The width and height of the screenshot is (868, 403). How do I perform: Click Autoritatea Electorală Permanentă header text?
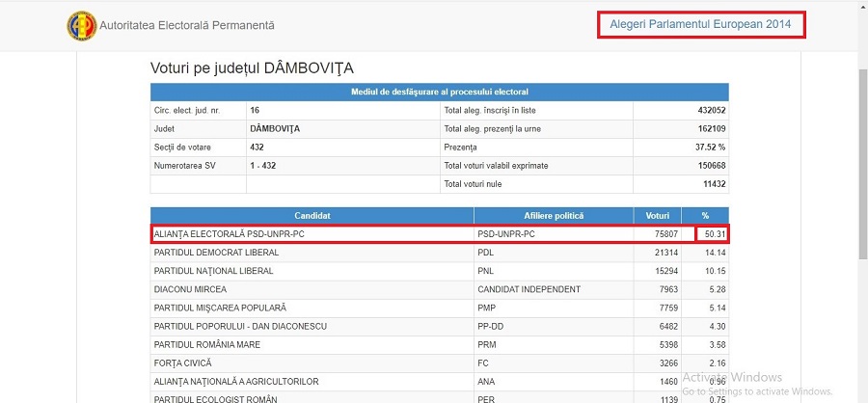tap(187, 25)
